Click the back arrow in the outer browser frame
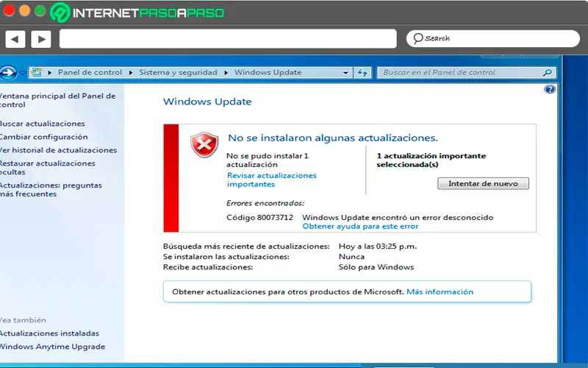This screenshot has height=368, width=588. click(x=15, y=39)
